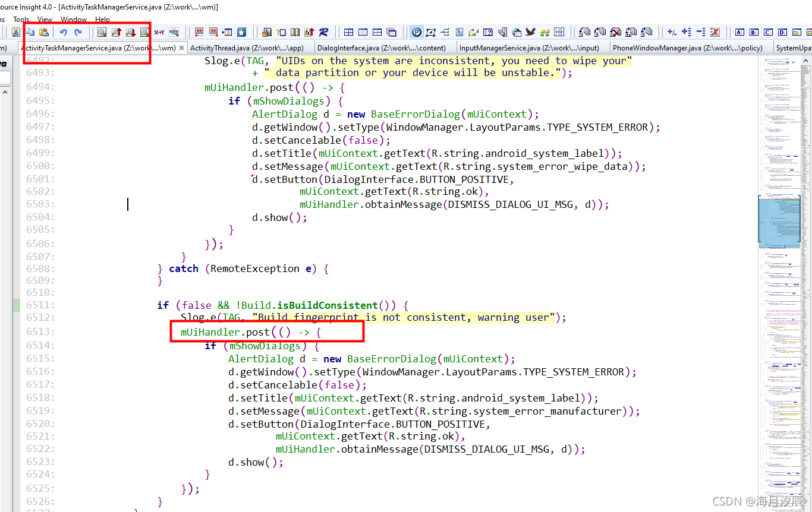The height and width of the screenshot is (512, 812).
Task: Collapse all code blocks with the minus icon
Action: 700,32
